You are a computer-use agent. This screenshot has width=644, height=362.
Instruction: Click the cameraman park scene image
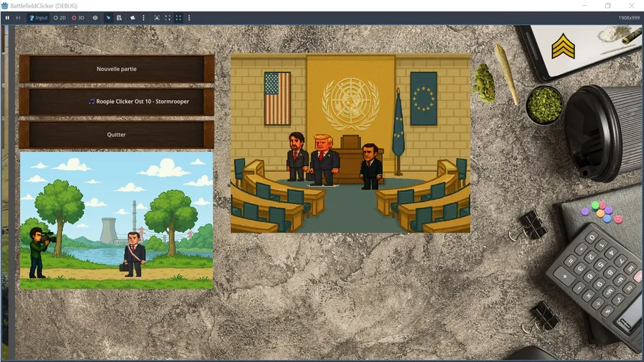click(x=117, y=220)
